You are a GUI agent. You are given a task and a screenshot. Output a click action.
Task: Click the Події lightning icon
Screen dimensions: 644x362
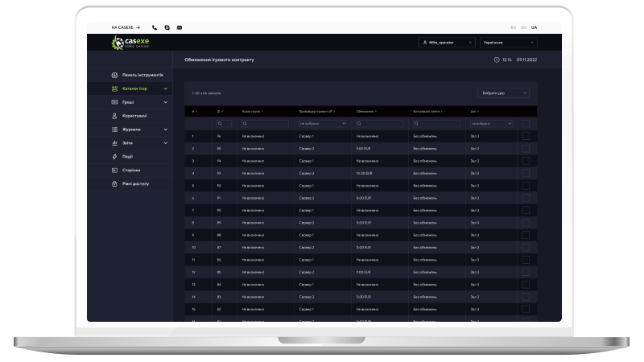[114, 156]
